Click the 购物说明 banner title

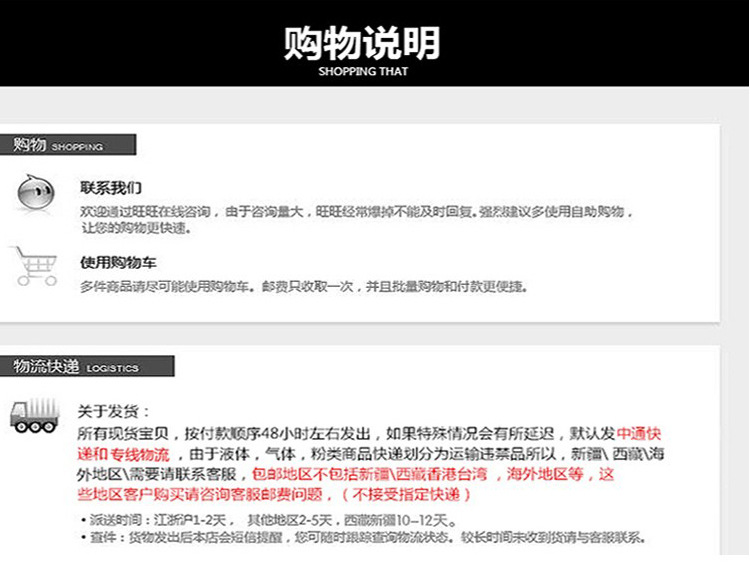(362, 43)
